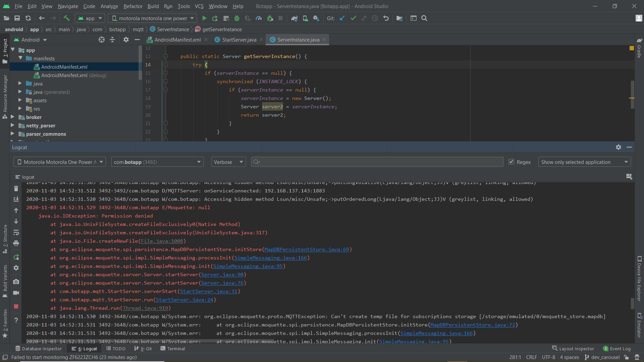Click the Debug app bug icon
644x362 pixels.
(237, 18)
